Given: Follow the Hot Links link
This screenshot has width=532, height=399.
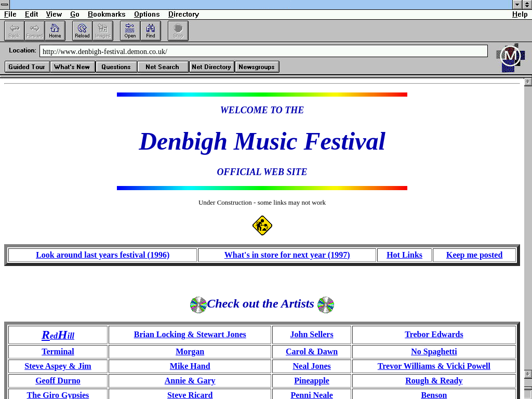Looking at the screenshot, I should (x=404, y=255).
